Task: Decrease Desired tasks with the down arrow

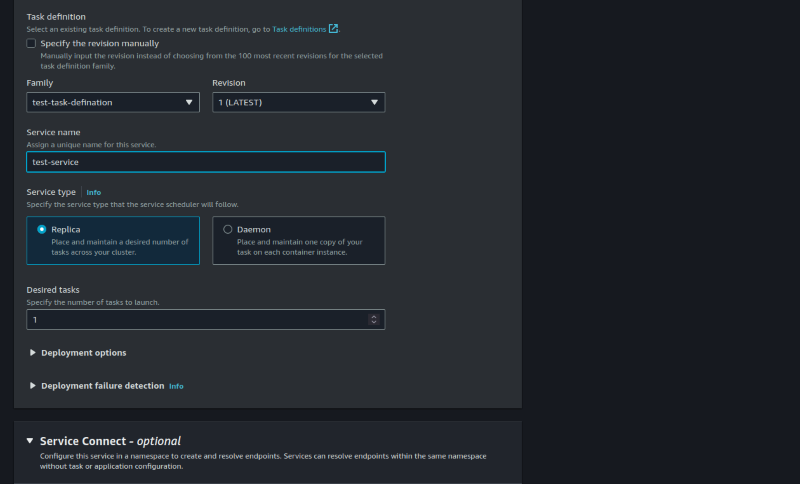Action: (x=374, y=323)
